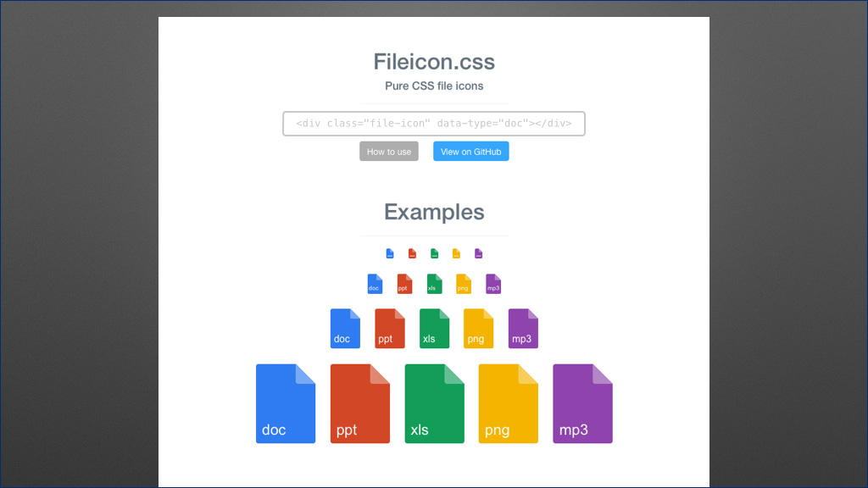868x488 pixels.
Task: Click the small yellow png icon
Action: [464, 284]
